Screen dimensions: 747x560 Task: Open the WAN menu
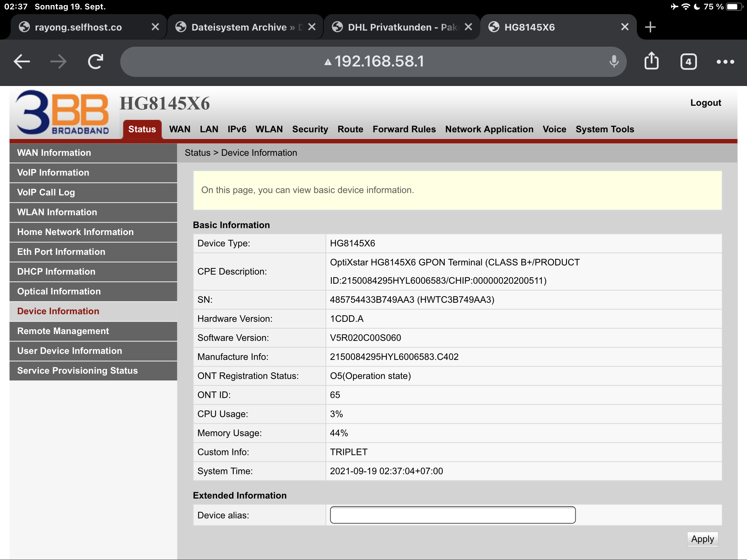coord(180,129)
